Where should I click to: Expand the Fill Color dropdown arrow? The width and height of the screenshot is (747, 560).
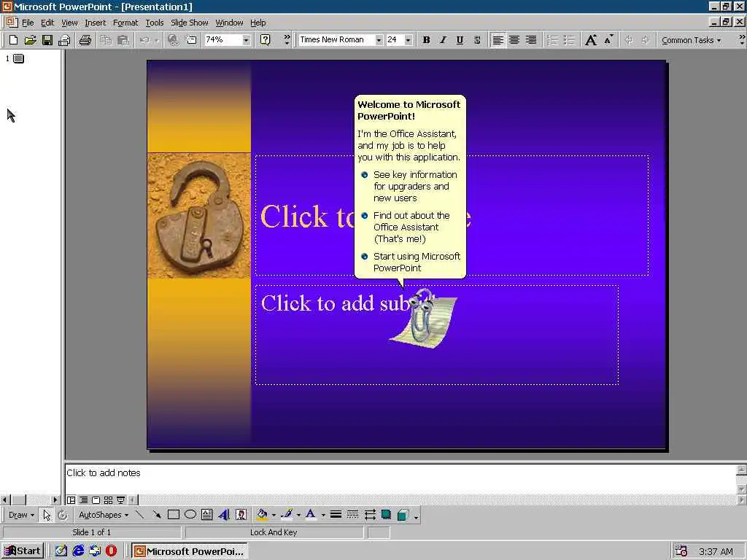pos(274,515)
